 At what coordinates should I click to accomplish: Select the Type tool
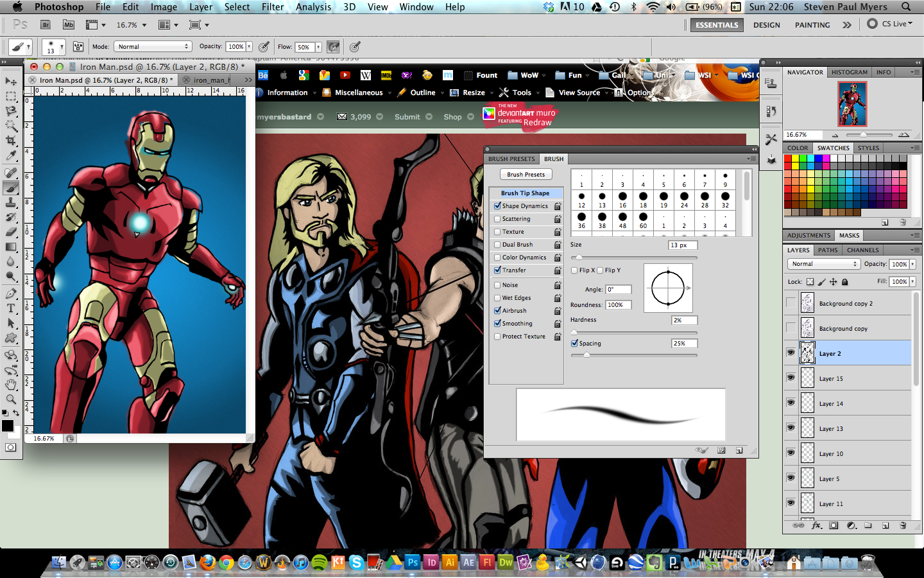click(11, 308)
